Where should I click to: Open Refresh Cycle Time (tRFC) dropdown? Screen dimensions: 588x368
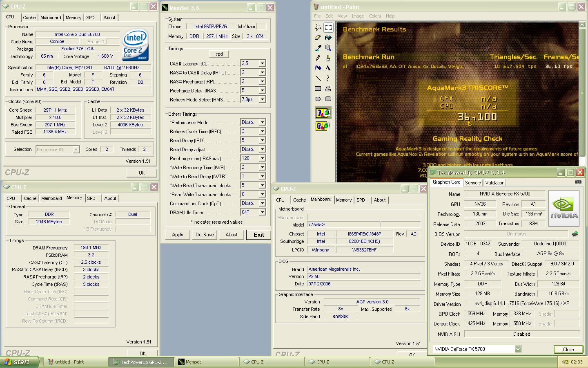262,131
